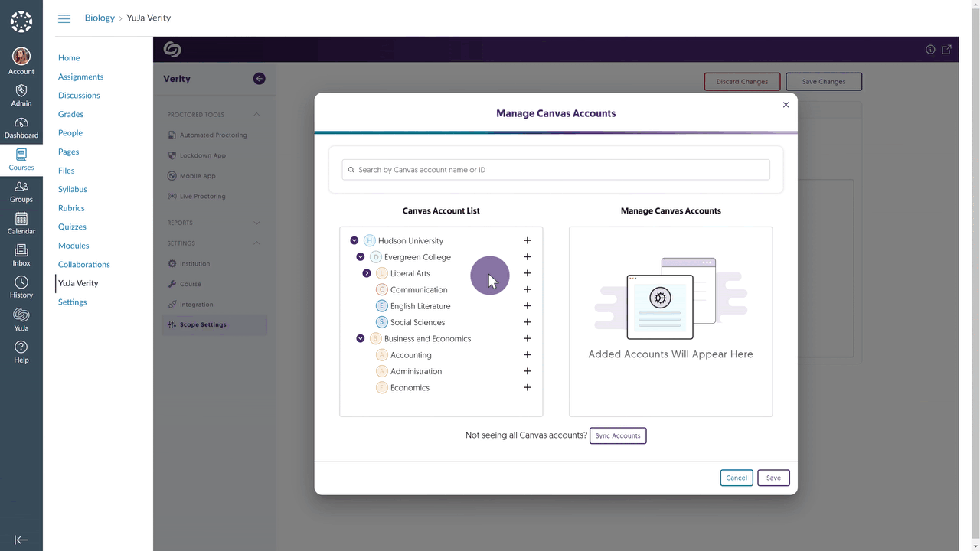Collapse Business and Economics node
Screen dimensions: 980x551
[361, 339]
